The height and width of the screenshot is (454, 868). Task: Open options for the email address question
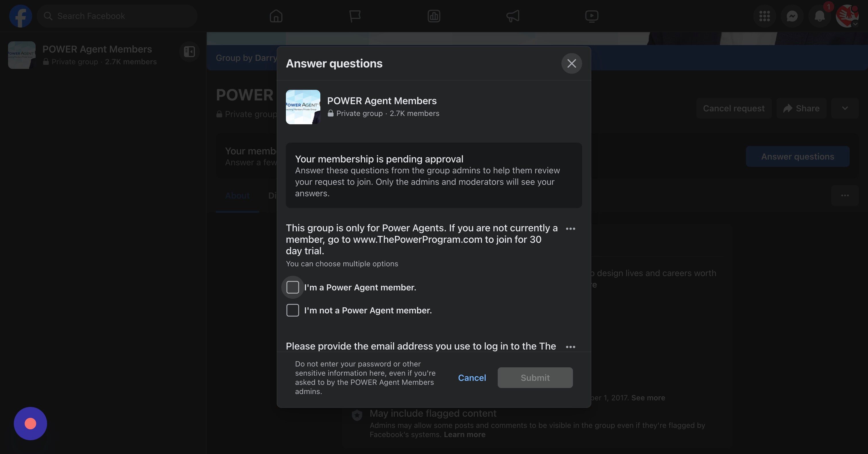(x=570, y=347)
